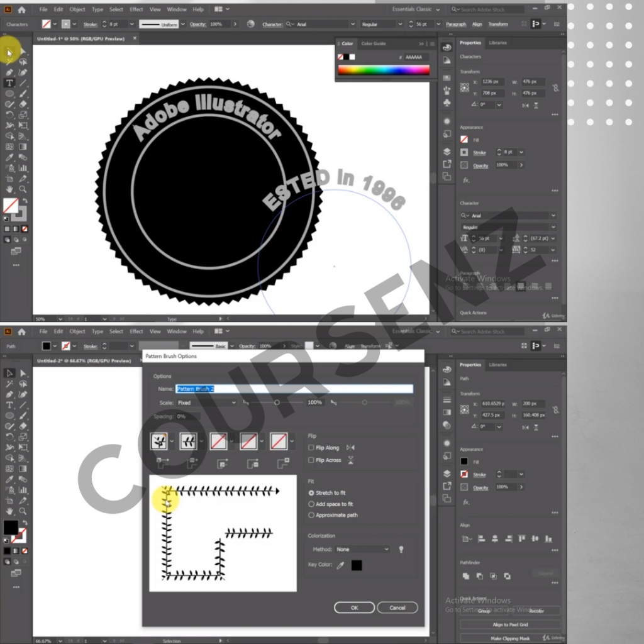Click the Group quick action button

point(484,611)
